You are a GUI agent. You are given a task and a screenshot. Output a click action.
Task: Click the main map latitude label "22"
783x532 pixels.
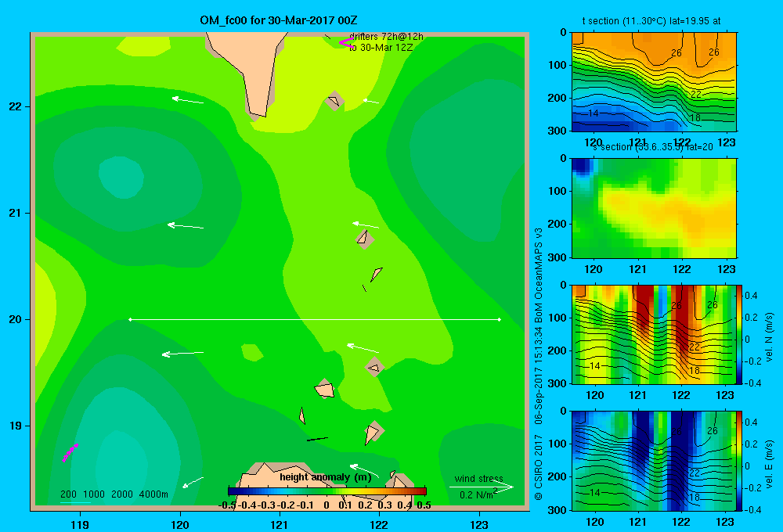(16, 106)
